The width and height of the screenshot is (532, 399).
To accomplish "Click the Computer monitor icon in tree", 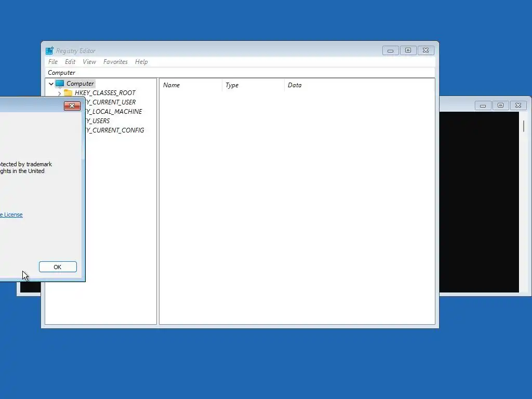I will 60,84.
